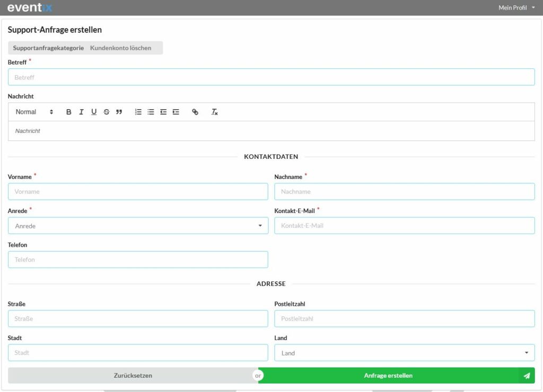Click the Eventix logo in header
The height and width of the screenshot is (392, 543).
(x=30, y=7)
